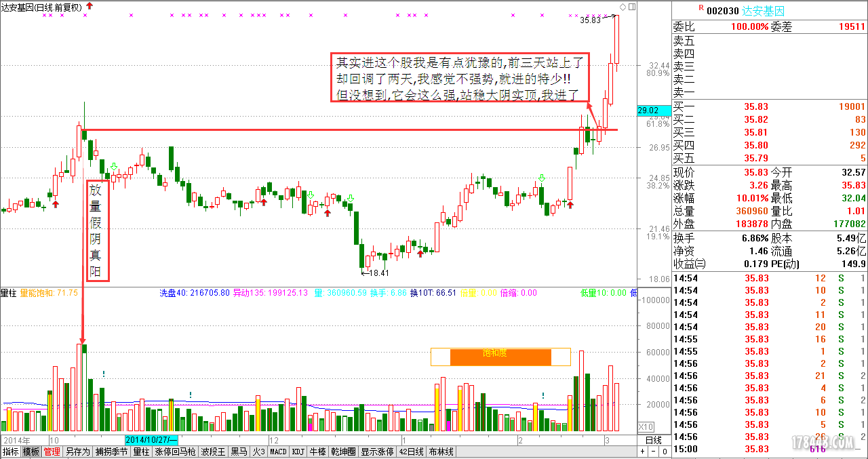Click the 15:00 final trade row

[x=770, y=449]
